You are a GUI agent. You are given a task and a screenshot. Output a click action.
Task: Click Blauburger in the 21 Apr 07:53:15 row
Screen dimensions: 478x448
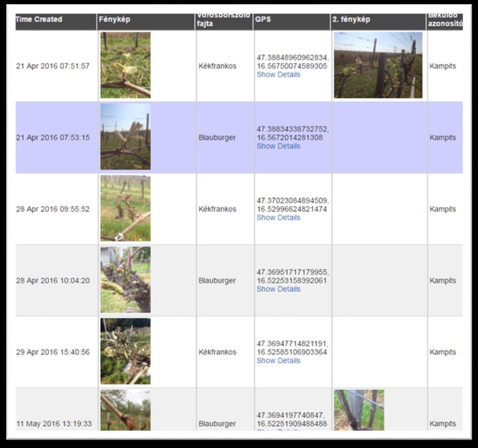[217, 138]
